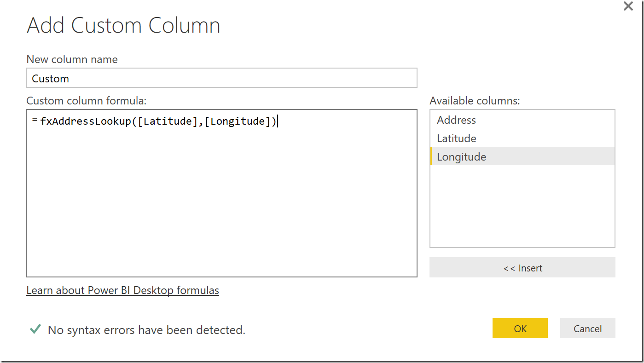Confirm with the yellow OK button

coord(520,328)
